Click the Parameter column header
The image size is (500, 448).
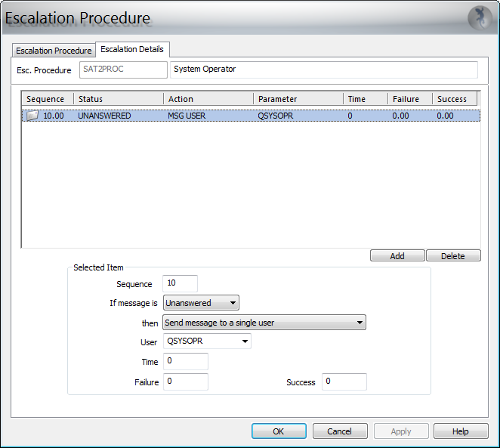pos(298,99)
